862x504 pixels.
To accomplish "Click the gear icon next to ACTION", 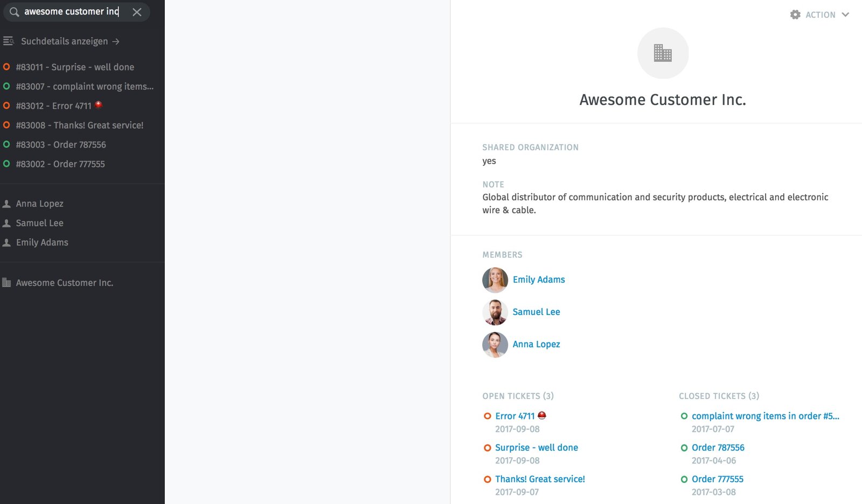I will click(795, 15).
